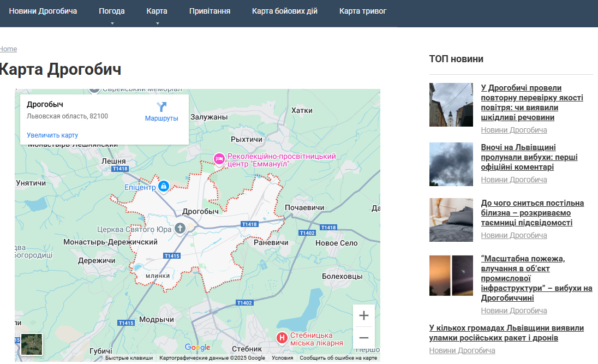
Task: Zoom out the map with minus button
Action: [364, 338]
